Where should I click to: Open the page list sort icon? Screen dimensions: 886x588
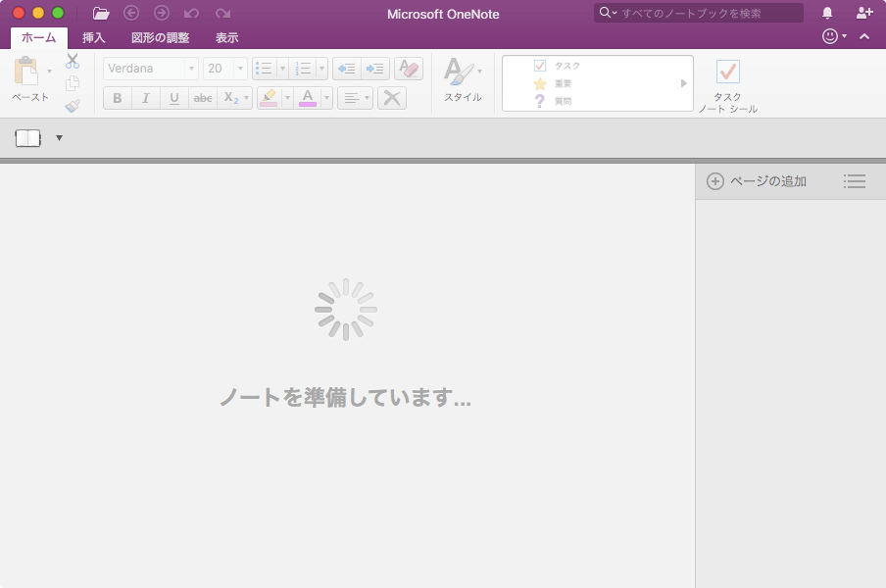855,181
